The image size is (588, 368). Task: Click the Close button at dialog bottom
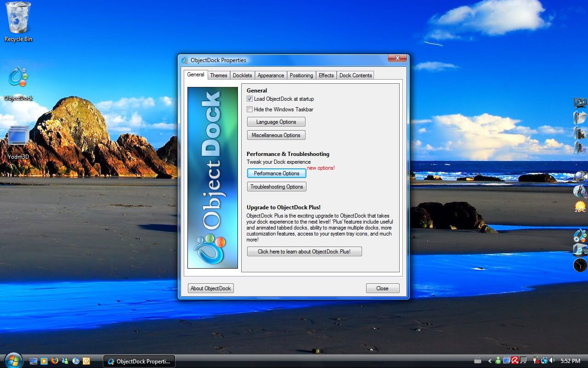(x=383, y=288)
